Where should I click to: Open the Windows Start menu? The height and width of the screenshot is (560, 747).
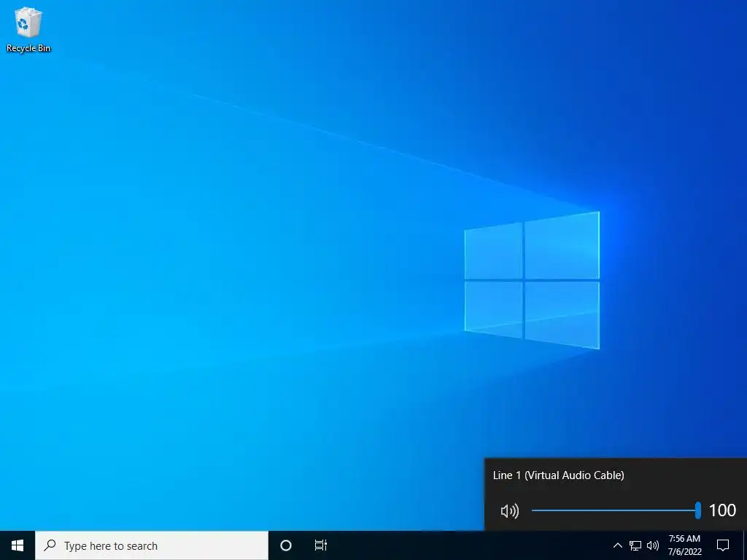pyautogui.click(x=18, y=545)
